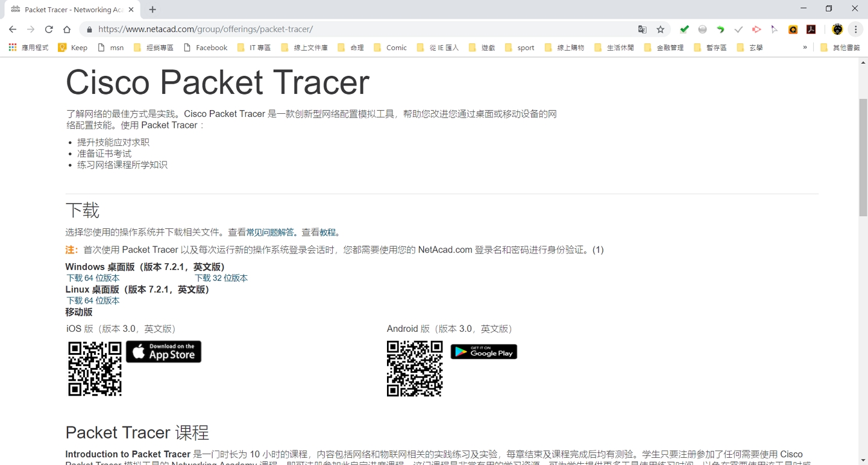
Task: Click the scrollbar down arrow
Action: 863,461
